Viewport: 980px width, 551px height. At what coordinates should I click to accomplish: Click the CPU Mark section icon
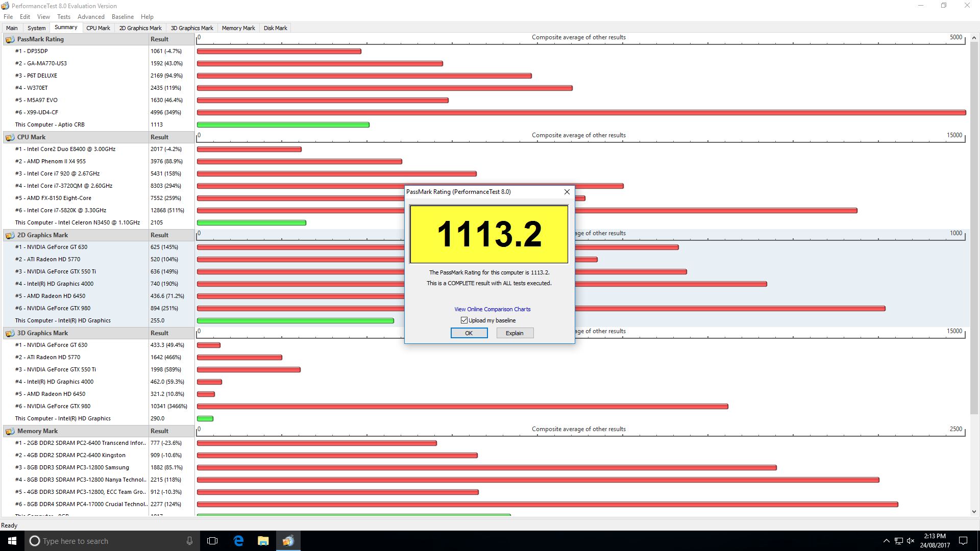tap(10, 137)
